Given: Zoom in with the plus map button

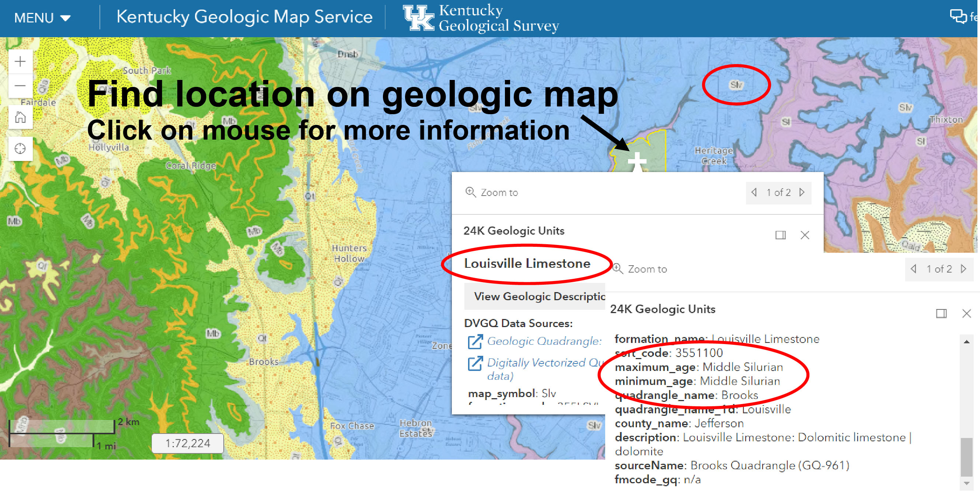Looking at the screenshot, I should (x=20, y=61).
